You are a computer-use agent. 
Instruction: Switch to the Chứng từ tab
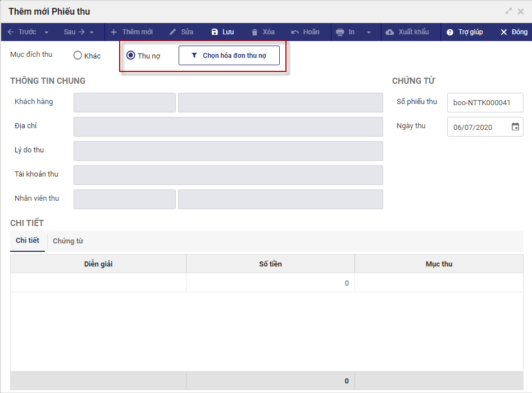tap(68, 241)
